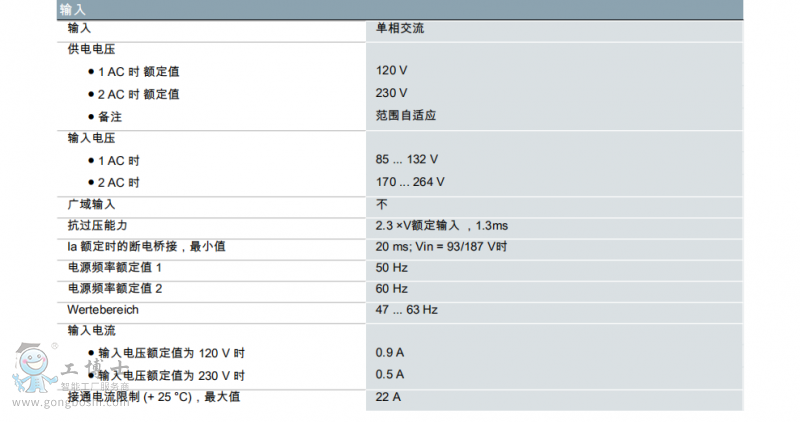This screenshot has height=422, width=800.
Task: Select the 120 V rated value
Action: point(391,72)
